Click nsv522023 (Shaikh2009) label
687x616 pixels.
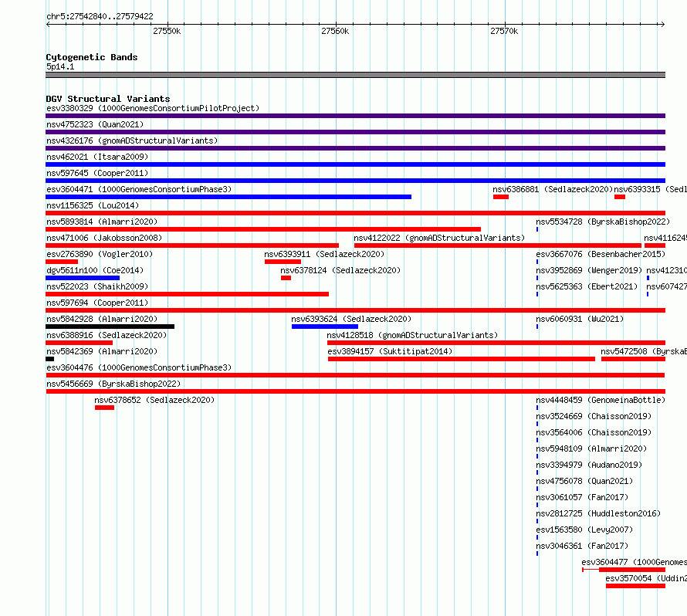point(97,286)
